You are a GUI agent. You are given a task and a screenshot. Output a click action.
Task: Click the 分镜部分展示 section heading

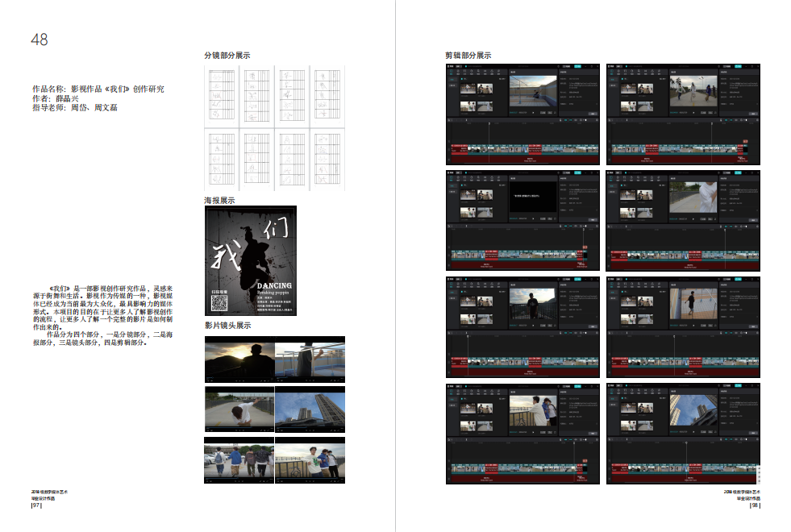[x=227, y=56]
